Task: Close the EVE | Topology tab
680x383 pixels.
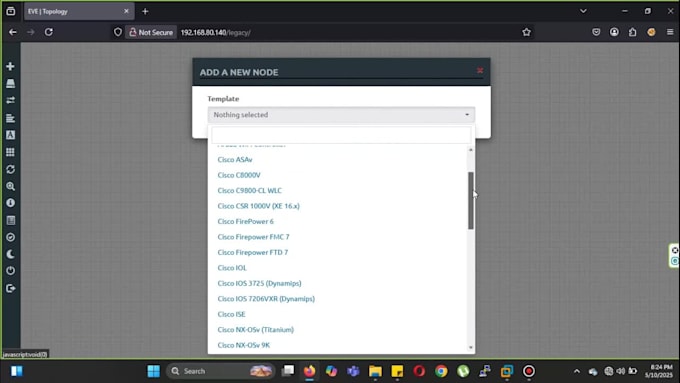Action: [126, 11]
